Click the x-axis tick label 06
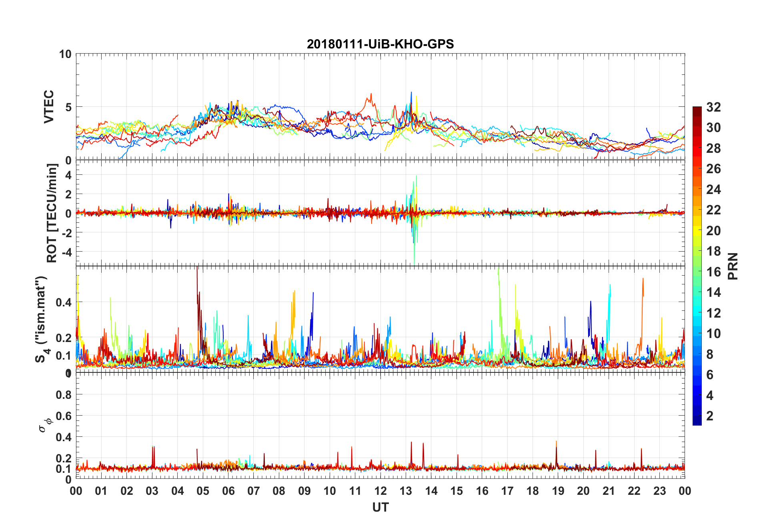 pos(228,491)
